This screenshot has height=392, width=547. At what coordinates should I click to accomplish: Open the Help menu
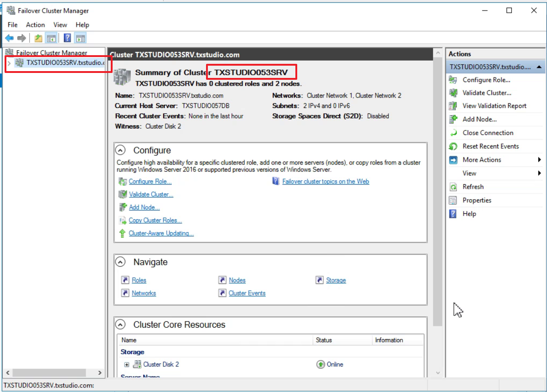tap(83, 25)
